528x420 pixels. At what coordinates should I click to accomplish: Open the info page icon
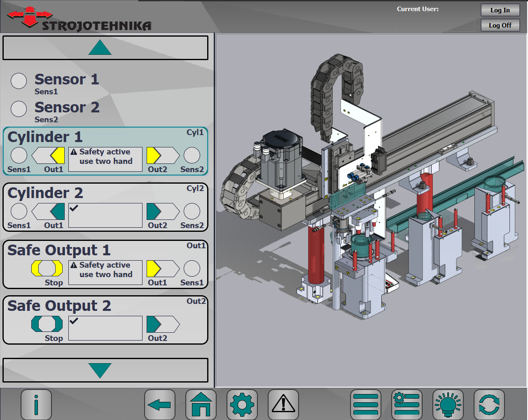point(36,404)
